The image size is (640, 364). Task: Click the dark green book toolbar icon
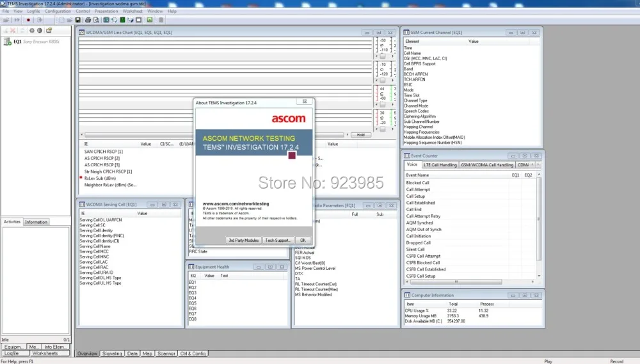[122, 20]
